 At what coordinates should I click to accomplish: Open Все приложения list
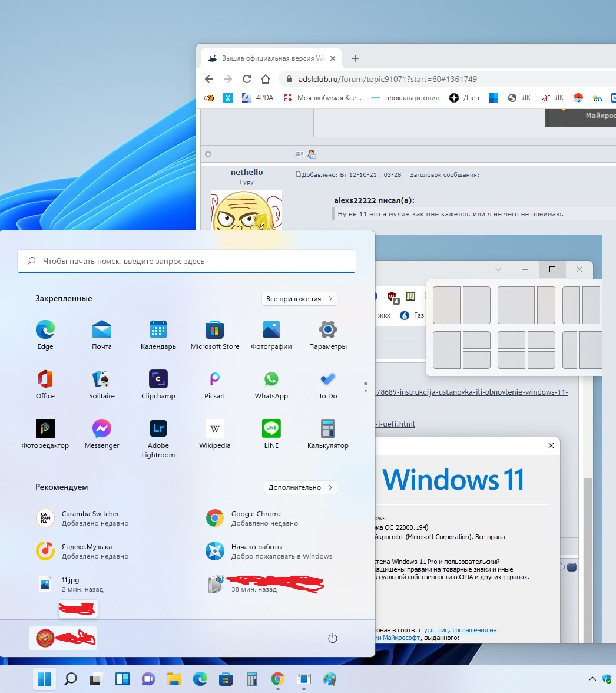tap(299, 299)
